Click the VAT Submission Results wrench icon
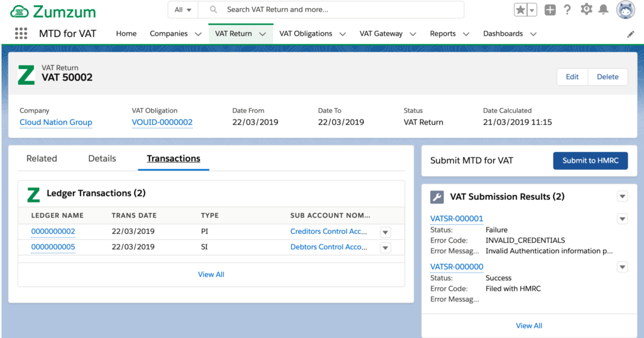The height and width of the screenshot is (338, 644). point(437,197)
